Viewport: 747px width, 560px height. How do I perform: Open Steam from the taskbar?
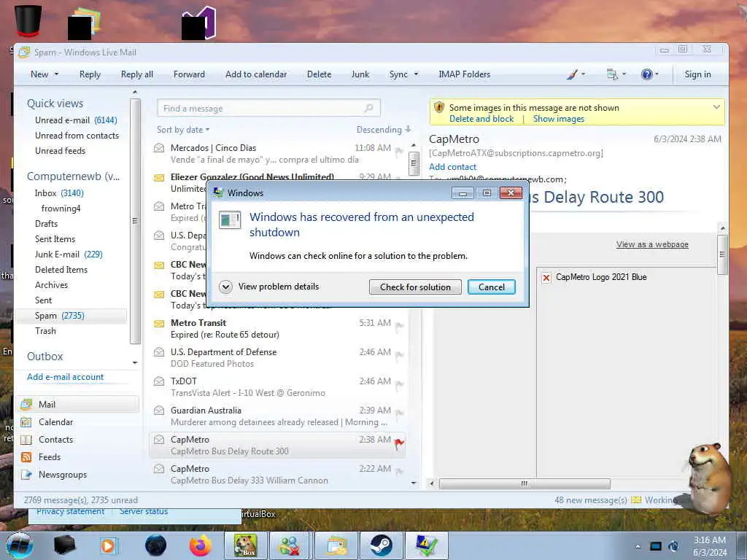[380, 545]
